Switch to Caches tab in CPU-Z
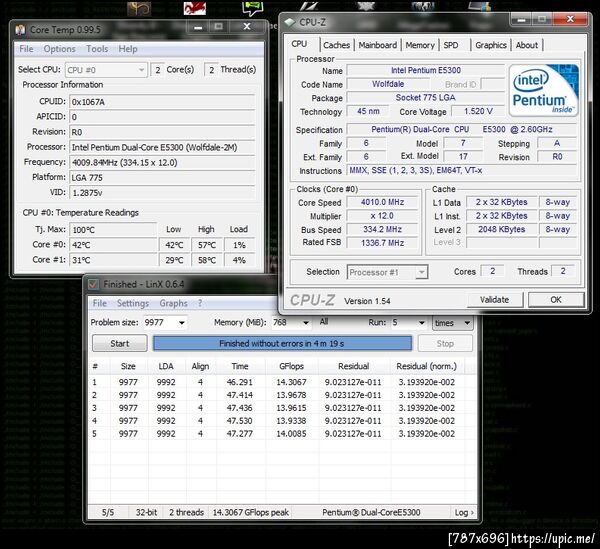The image size is (600, 549). coord(336,45)
